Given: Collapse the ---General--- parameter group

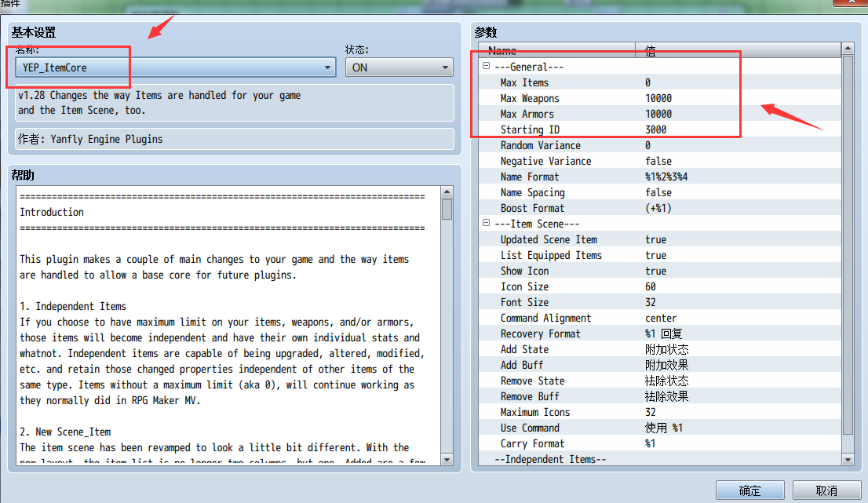Looking at the screenshot, I should pos(486,66).
